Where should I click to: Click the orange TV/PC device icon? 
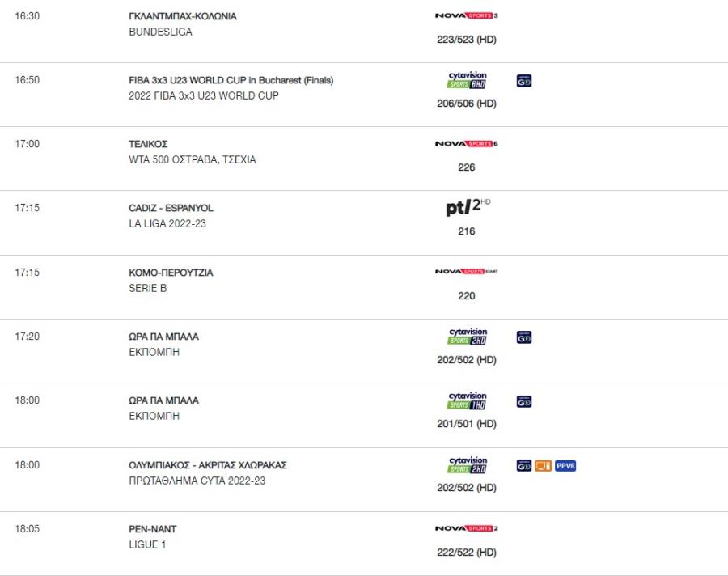click(543, 465)
